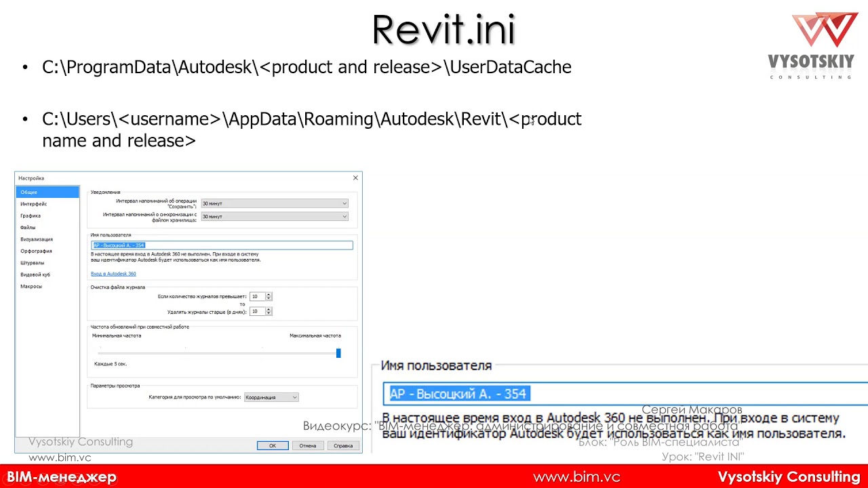Image resolution: width=868 pixels, height=488 pixels.
Task: Click the www.bim.vc address in footer
Action: pos(576,477)
